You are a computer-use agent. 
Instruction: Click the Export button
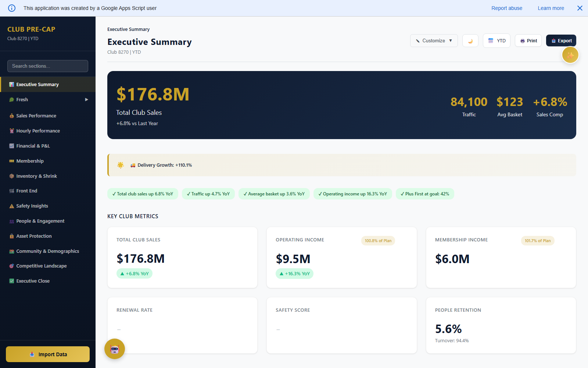561,41
